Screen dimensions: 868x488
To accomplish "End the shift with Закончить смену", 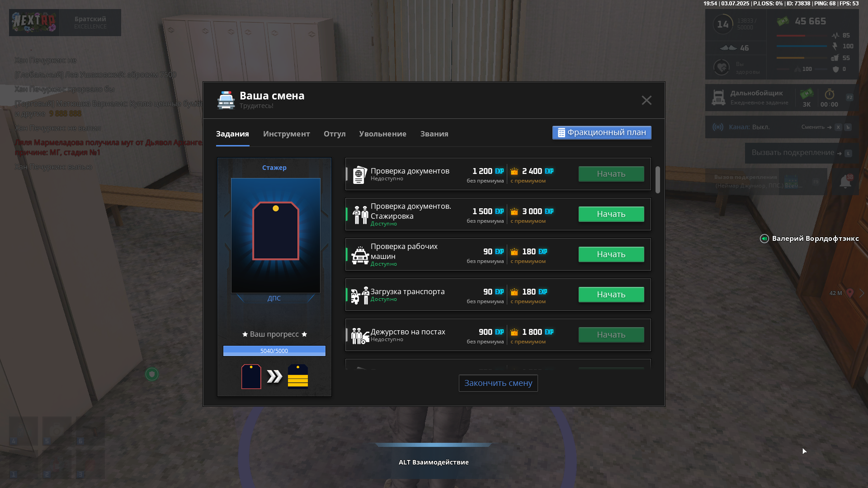I will point(498,383).
